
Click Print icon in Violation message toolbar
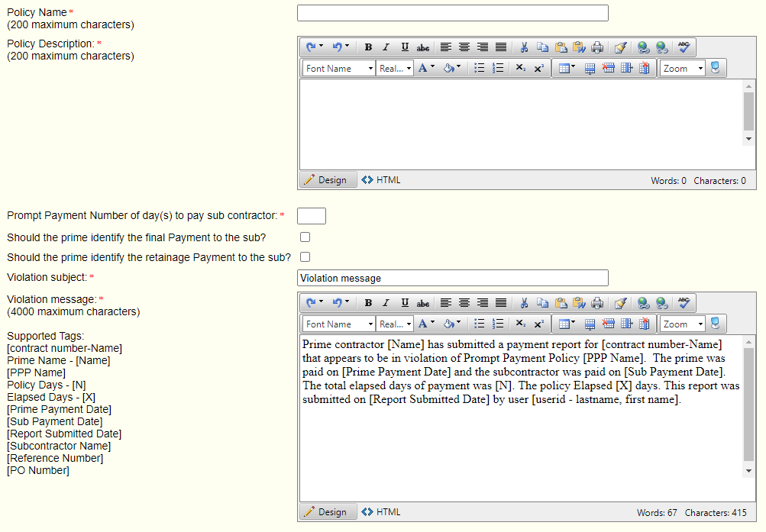[x=597, y=303]
